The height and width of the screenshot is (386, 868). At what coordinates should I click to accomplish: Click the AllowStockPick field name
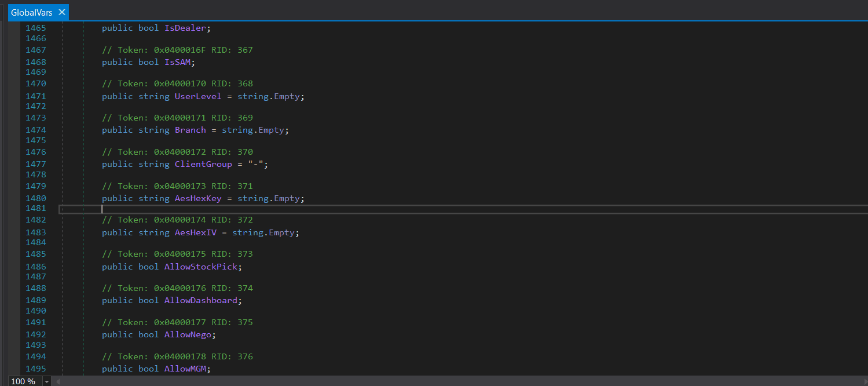(201, 267)
